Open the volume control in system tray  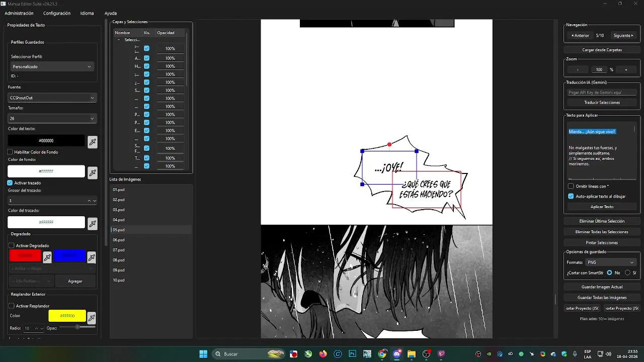[609, 354]
